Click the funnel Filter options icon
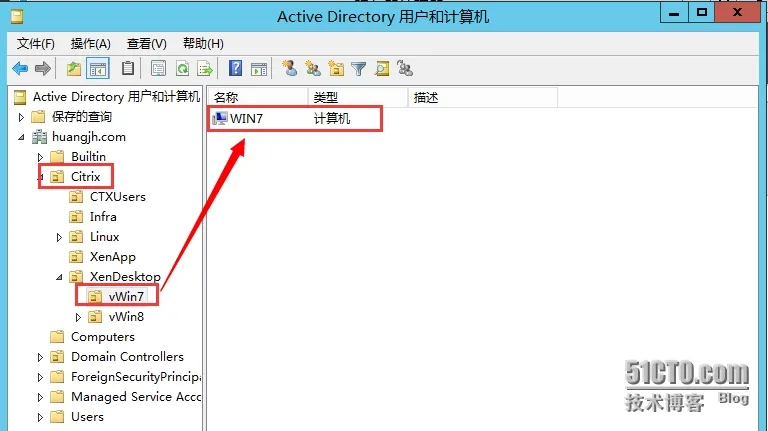 (359, 69)
